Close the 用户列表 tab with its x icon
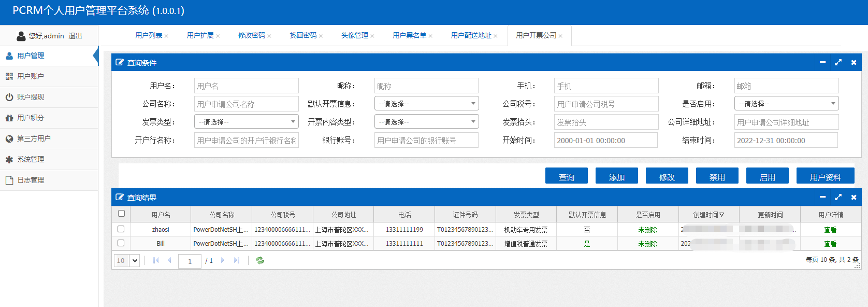 166,36
